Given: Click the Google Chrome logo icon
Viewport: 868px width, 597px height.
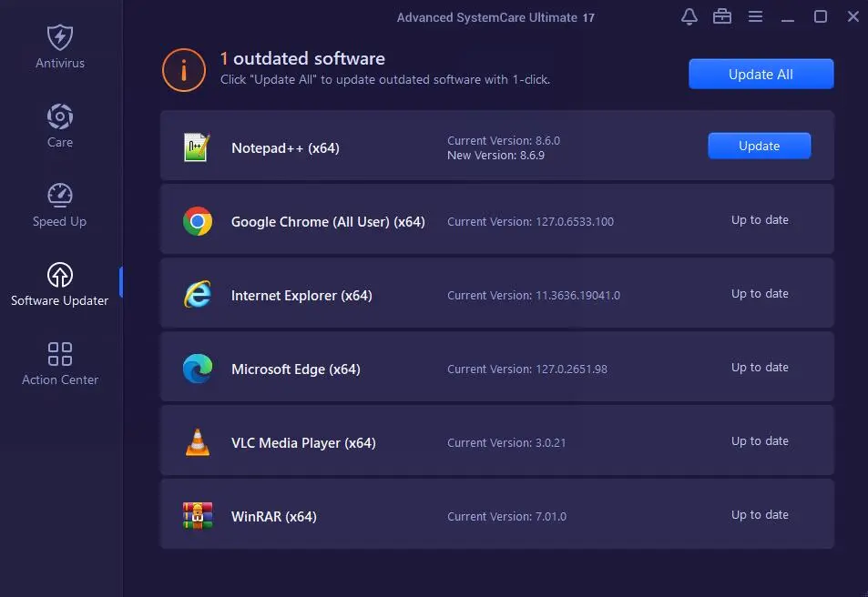Looking at the screenshot, I should [197, 221].
